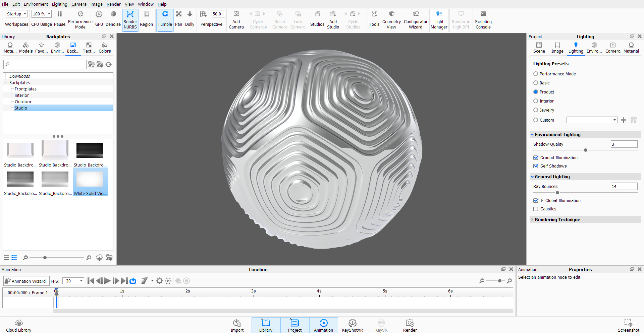Open the Light Manager
The width and height of the screenshot is (644, 333).
click(439, 20)
